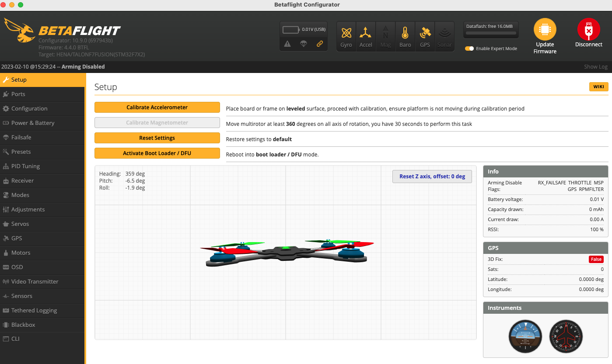Activate Boot Loader / DFU mode

[157, 153]
